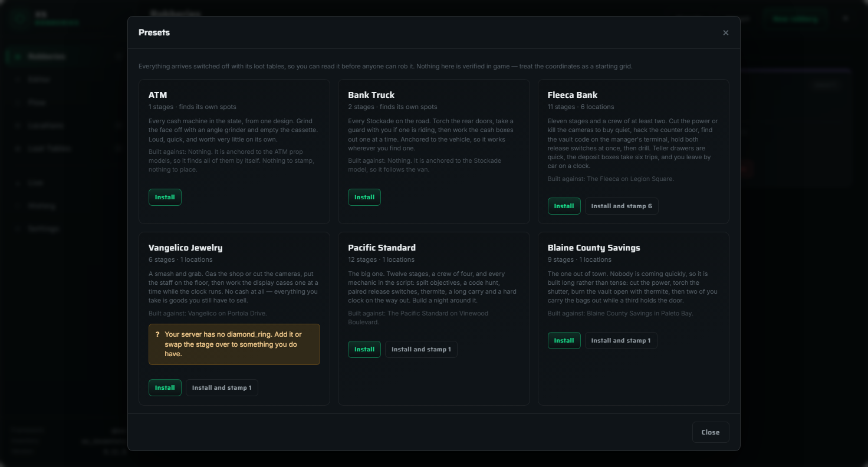The width and height of the screenshot is (868, 467).
Task: Click the "6 stages · 1 locations" line
Action: [180, 259]
